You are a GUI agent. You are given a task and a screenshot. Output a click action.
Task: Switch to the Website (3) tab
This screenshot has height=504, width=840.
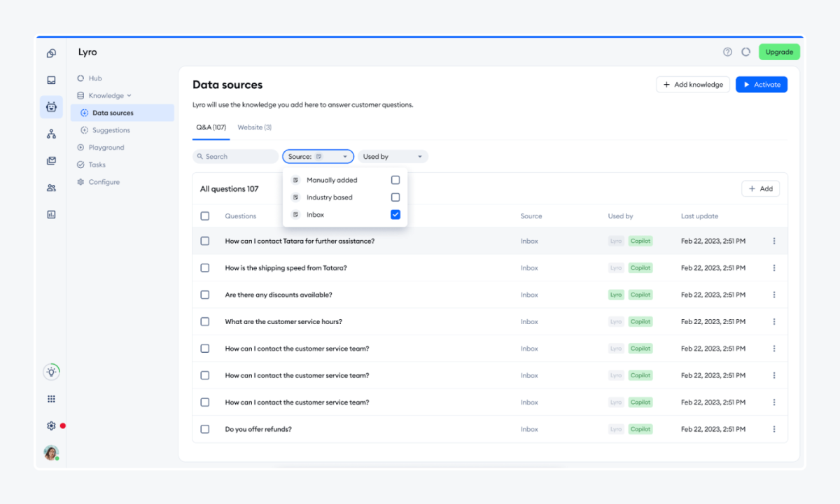pyautogui.click(x=254, y=127)
